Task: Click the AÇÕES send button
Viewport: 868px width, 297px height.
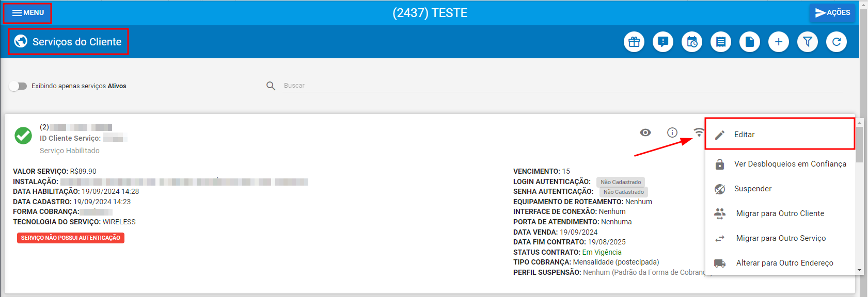Action: [x=832, y=13]
